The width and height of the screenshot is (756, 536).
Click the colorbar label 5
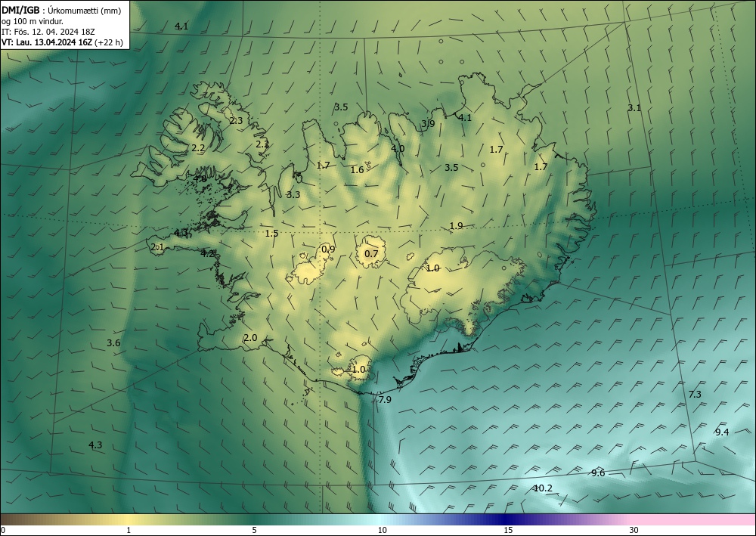[254, 530]
